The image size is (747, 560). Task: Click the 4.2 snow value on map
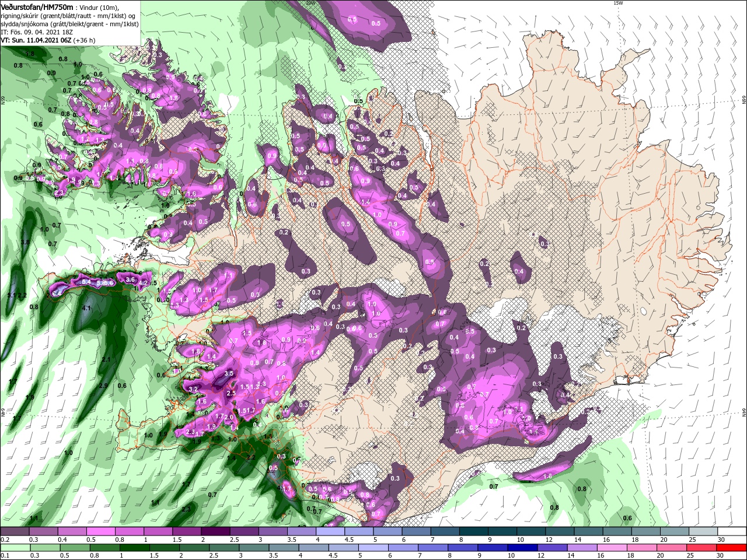point(144,283)
